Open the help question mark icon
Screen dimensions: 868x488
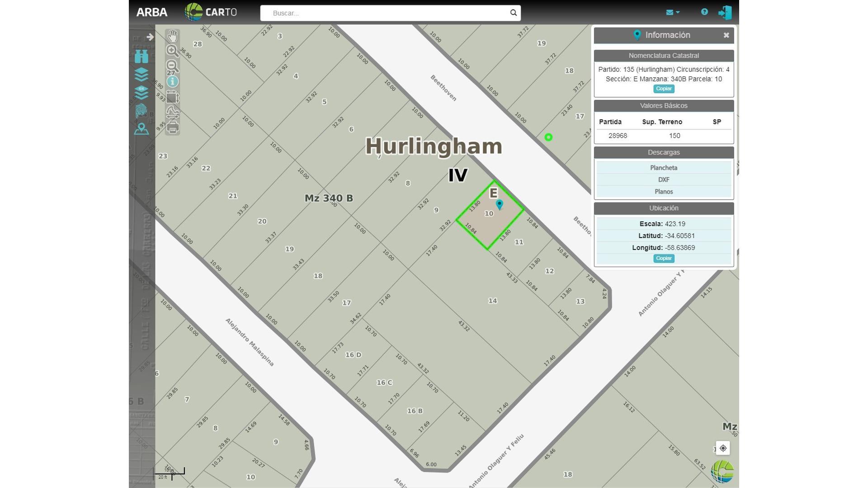point(704,12)
